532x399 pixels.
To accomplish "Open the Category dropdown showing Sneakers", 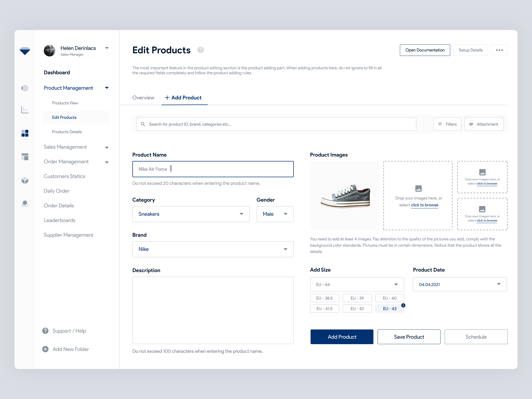I will [x=191, y=214].
